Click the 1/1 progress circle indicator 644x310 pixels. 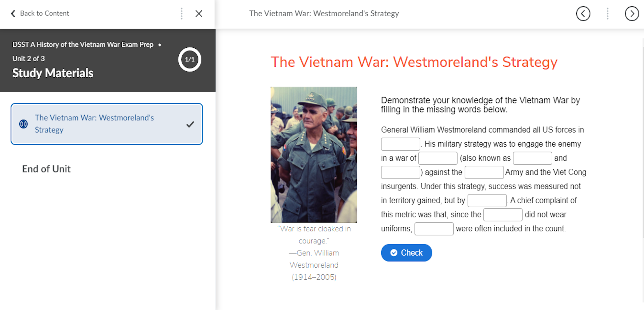[x=189, y=59]
